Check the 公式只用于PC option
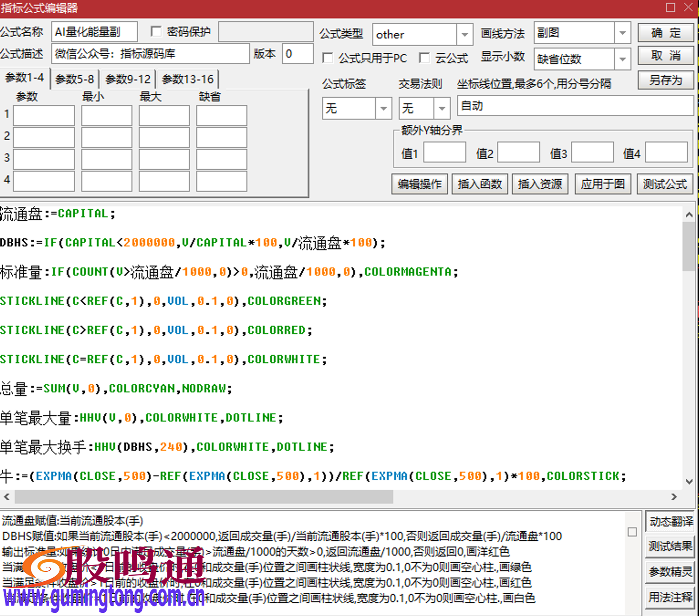The width and height of the screenshot is (699, 616). tap(328, 58)
